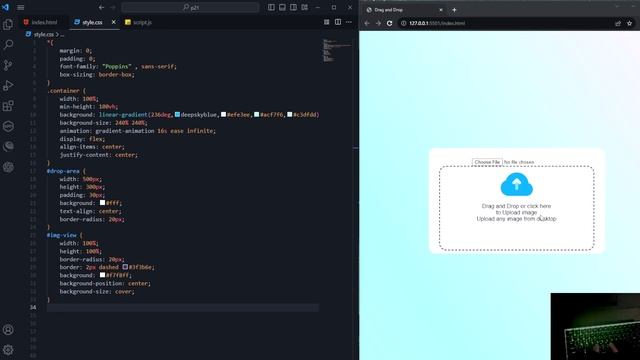Open the editor More Actions ellipsis

[349, 22]
